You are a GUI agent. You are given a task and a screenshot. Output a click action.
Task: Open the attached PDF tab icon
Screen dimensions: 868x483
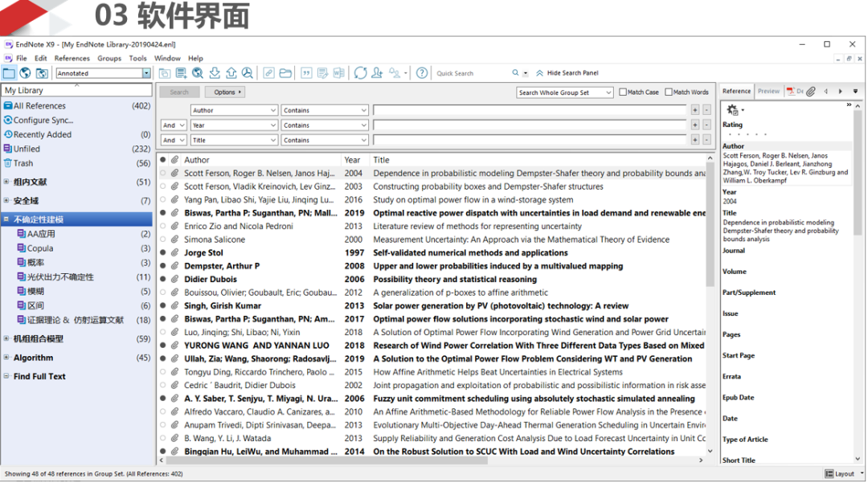pos(791,92)
